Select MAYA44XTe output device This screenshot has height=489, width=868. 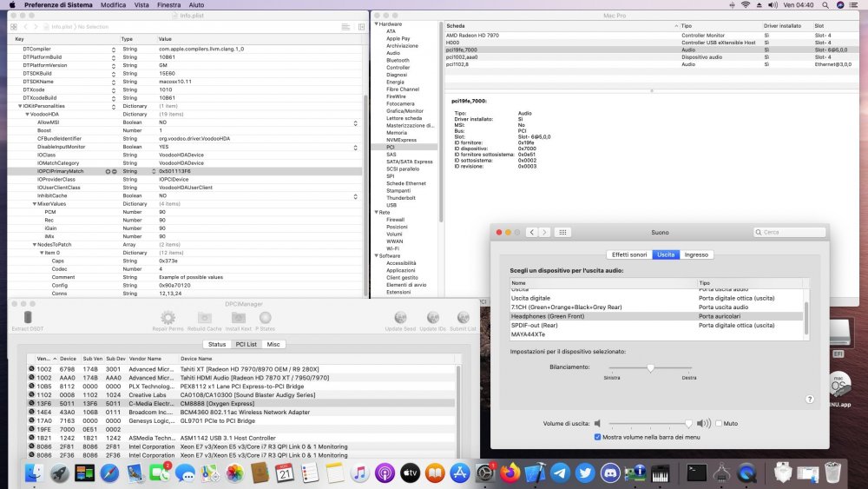656,334
